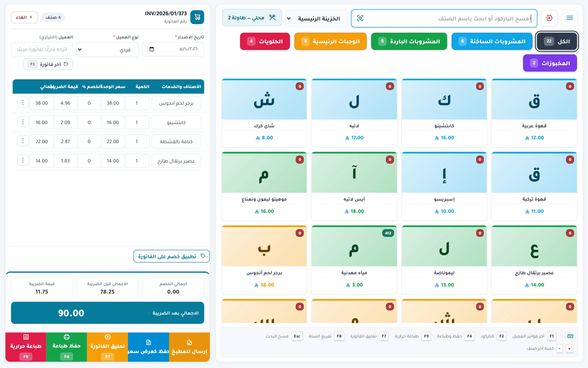This screenshot has width=588, height=368.
Task: Switch to المخبوزات category
Action: pyautogui.click(x=550, y=63)
